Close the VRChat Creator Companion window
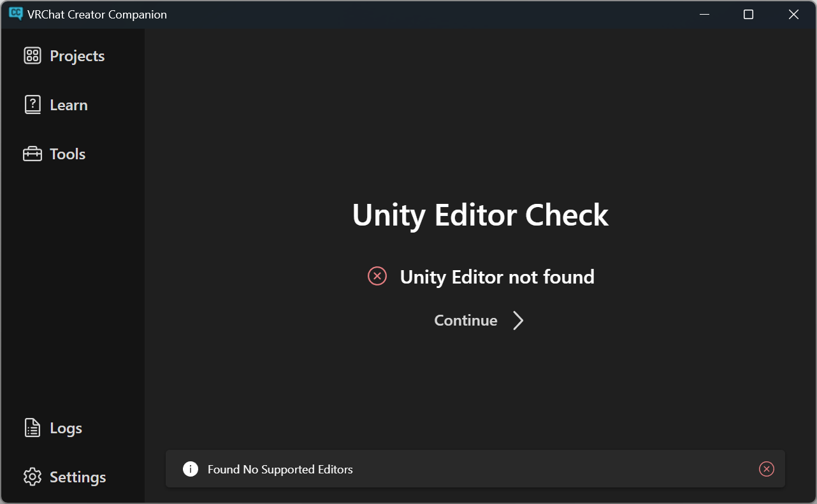817x504 pixels. coord(793,14)
